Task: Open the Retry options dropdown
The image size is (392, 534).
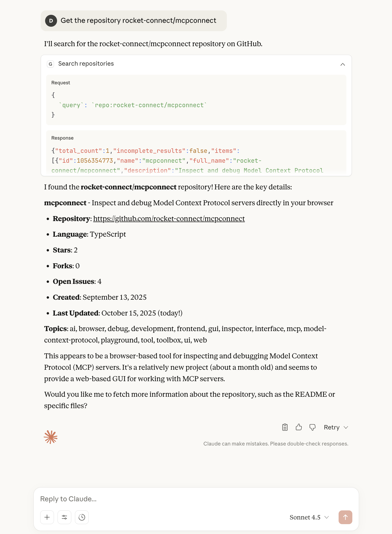Action: point(346,427)
